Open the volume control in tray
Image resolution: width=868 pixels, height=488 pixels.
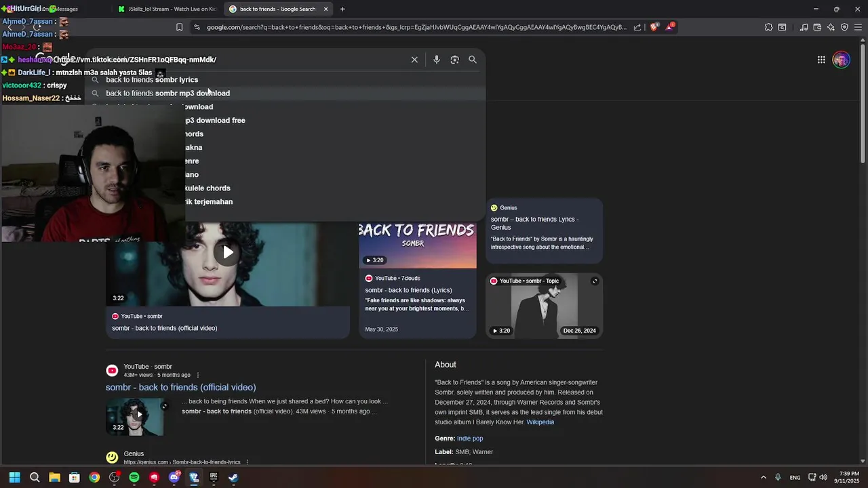pyautogui.click(x=823, y=477)
